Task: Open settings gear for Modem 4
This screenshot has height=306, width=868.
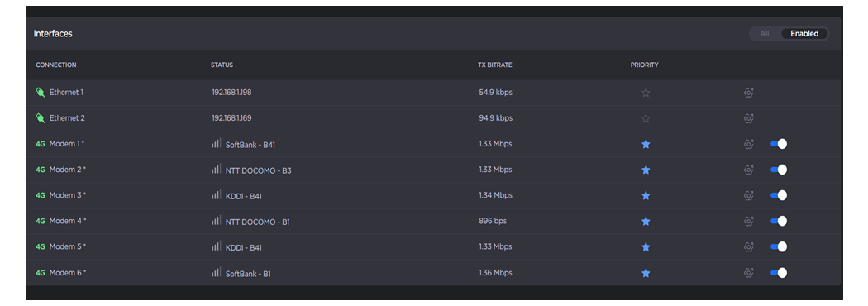Action: [x=749, y=222]
